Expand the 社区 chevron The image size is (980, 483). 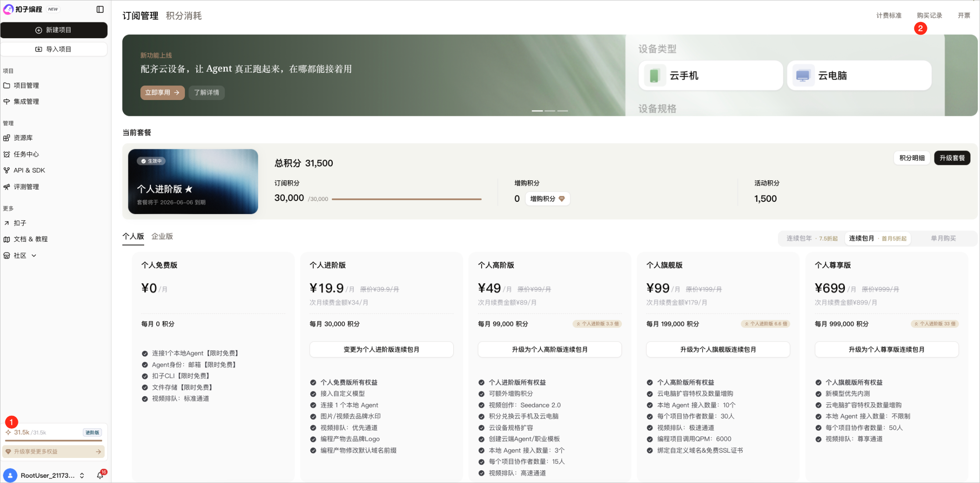pyautogui.click(x=34, y=255)
